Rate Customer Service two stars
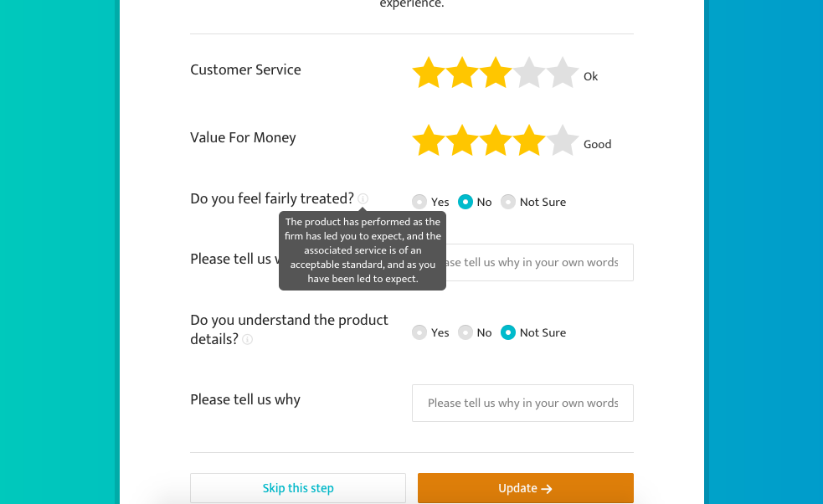The width and height of the screenshot is (823, 504). point(462,73)
